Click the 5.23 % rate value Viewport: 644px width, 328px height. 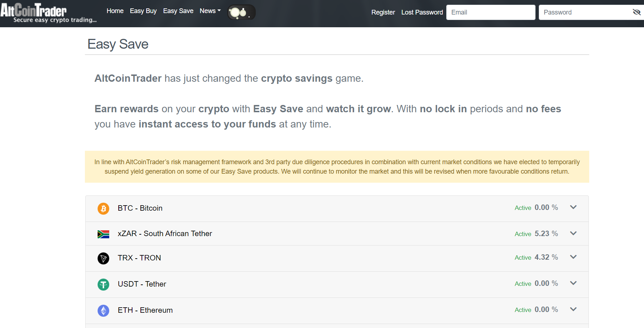546,234
